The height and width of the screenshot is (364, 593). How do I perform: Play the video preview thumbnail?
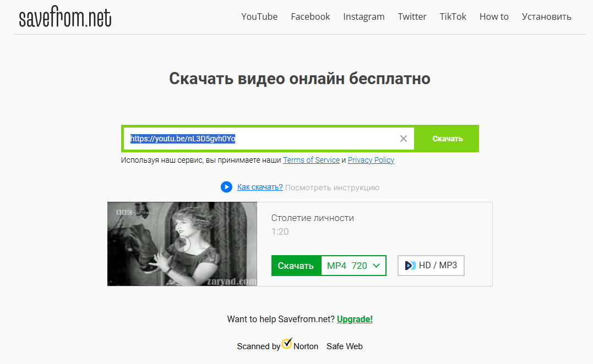point(182,244)
